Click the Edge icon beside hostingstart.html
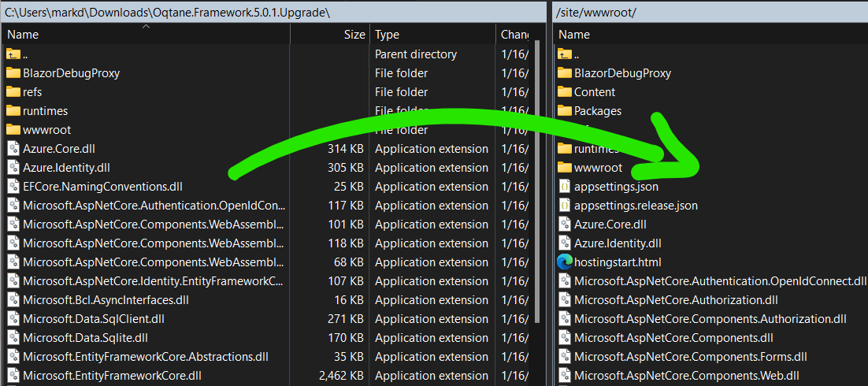The height and width of the screenshot is (386, 868). [564, 262]
